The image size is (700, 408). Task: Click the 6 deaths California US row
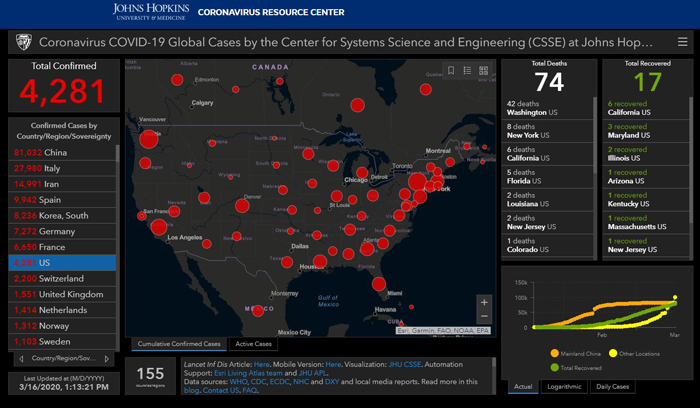(x=547, y=154)
